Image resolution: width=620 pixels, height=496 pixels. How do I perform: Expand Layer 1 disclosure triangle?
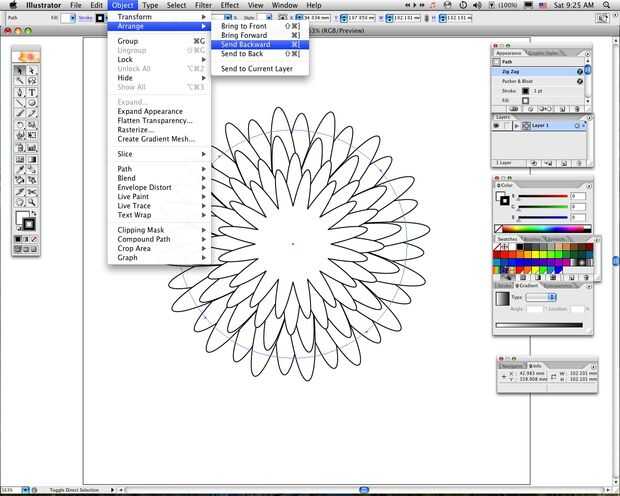point(517,125)
